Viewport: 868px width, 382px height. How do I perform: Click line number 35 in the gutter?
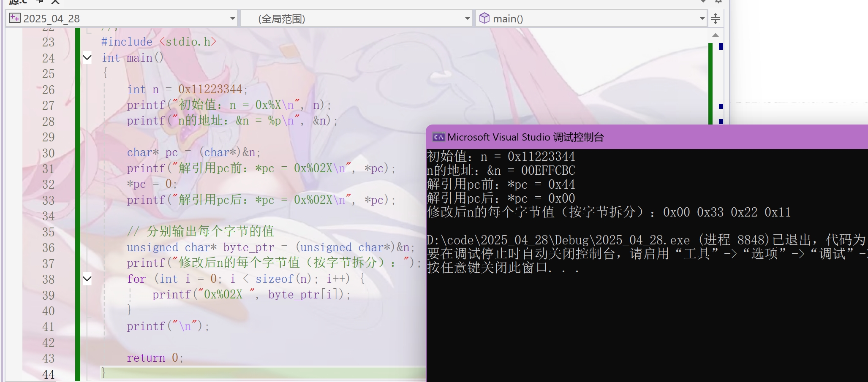pos(49,232)
